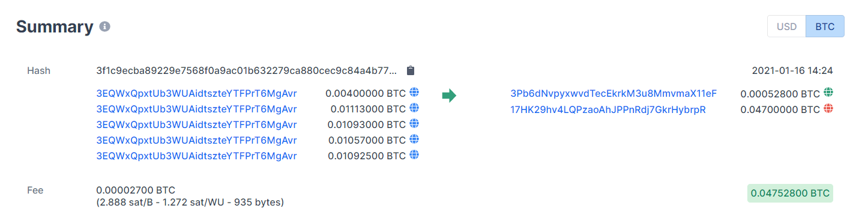
Task: Open input address with 0.01092500 BTC
Action: [196, 156]
